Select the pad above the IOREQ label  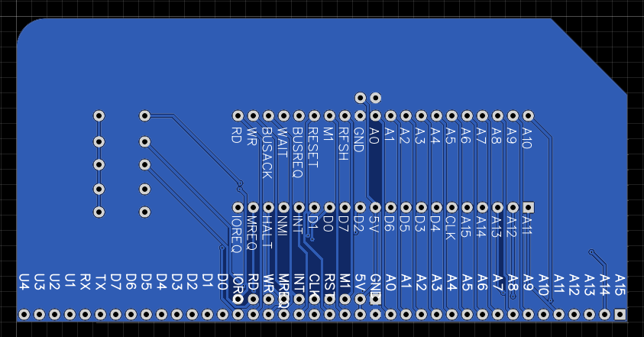(x=238, y=208)
